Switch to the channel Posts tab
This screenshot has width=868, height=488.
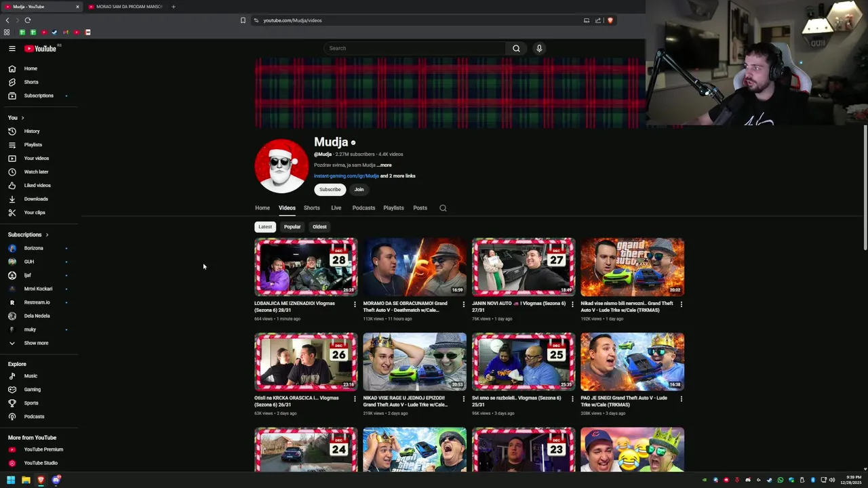click(x=420, y=208)
